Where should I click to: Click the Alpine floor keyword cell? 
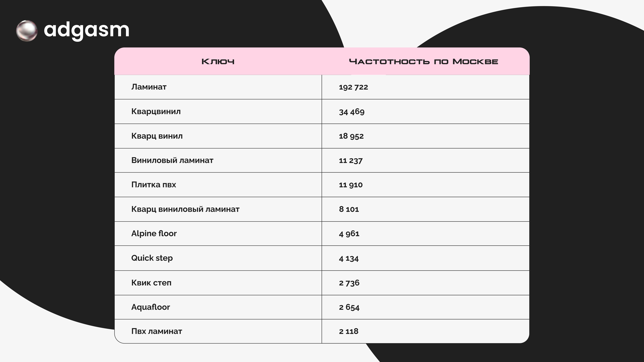pos(154,233)
